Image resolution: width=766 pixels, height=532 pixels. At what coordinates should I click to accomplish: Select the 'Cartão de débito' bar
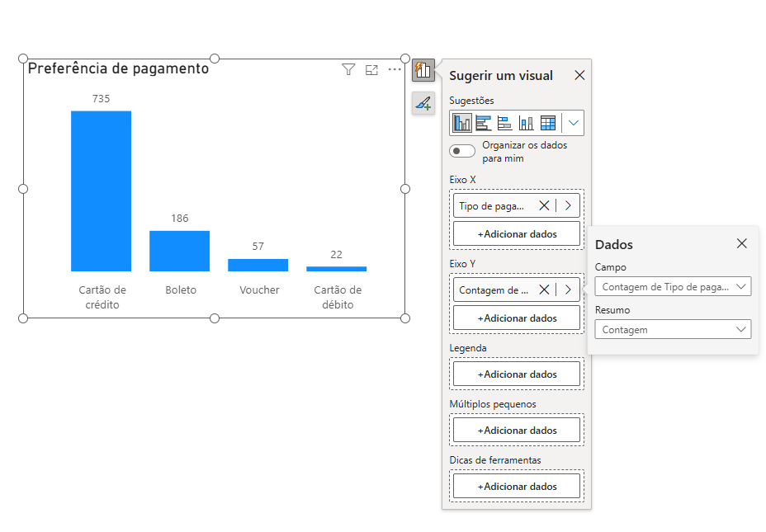(337, 269)
